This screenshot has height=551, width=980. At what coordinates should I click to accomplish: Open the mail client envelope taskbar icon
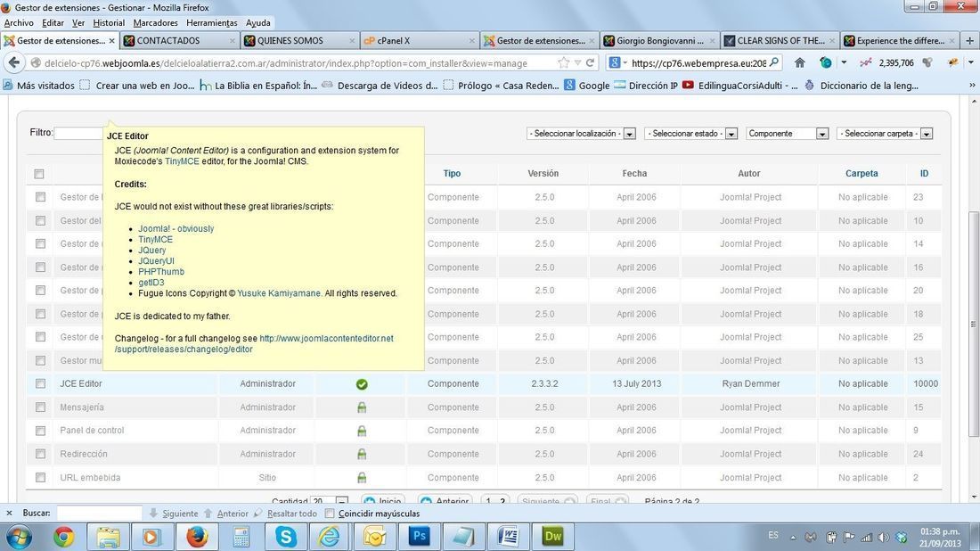tap(374, 537)
